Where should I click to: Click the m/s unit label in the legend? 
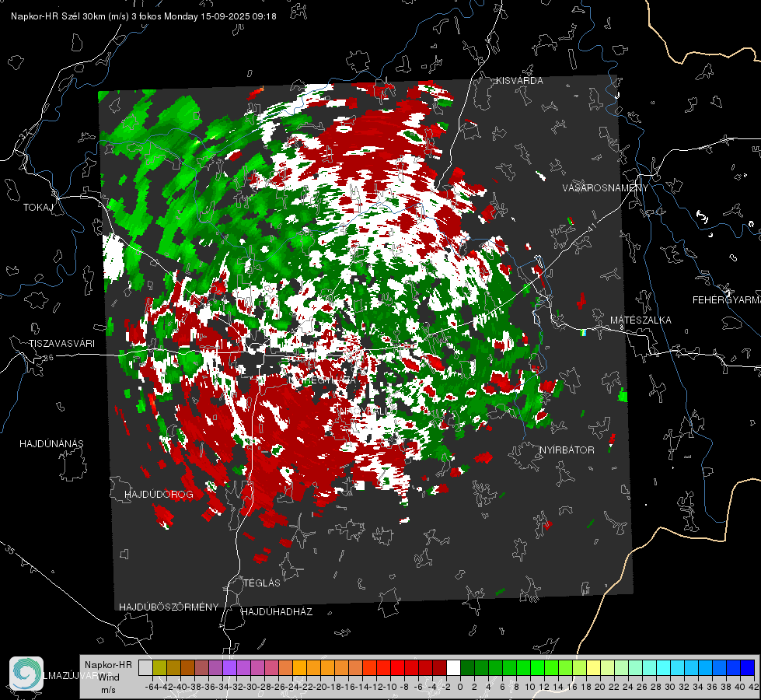tap(108, 690)
